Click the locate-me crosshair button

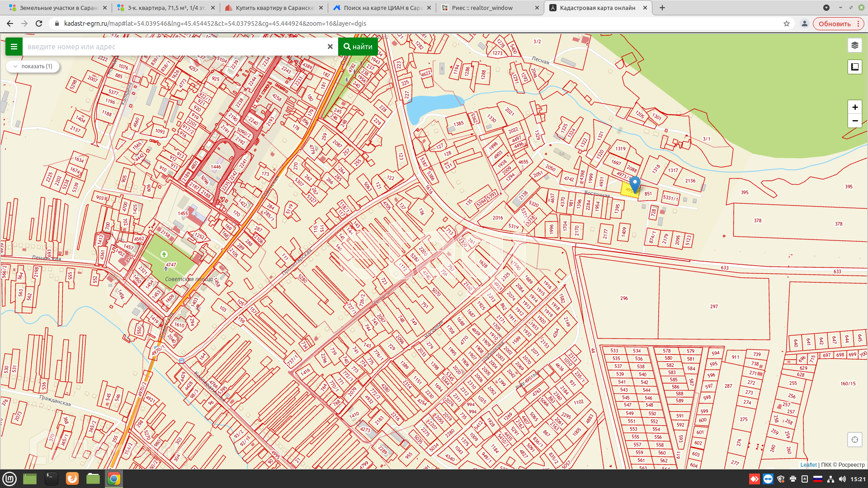coord(854,440)
